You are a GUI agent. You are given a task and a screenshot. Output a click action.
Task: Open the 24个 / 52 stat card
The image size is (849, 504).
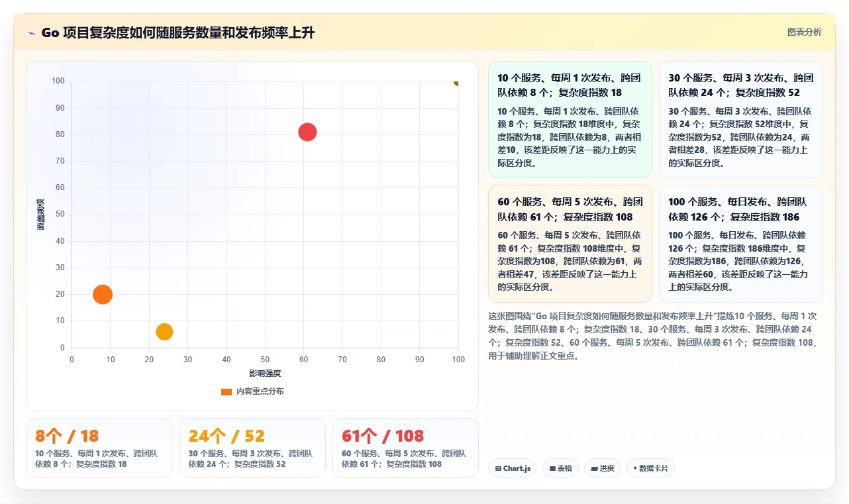(252, 448)
